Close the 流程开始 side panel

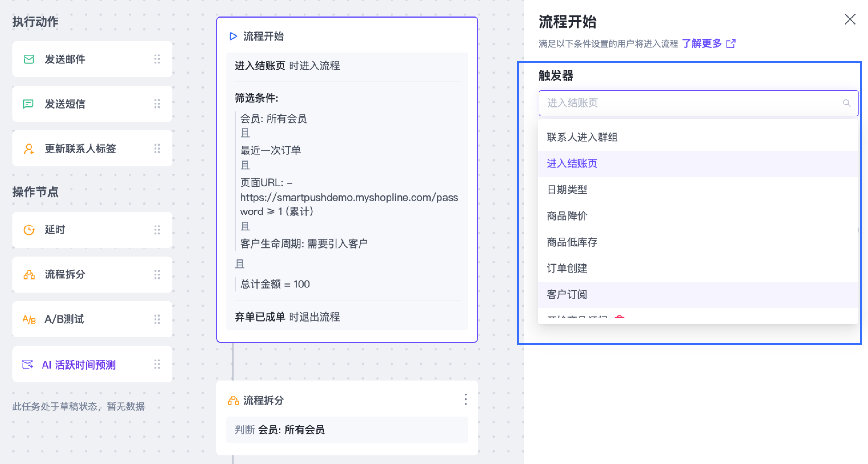(850, 19)
